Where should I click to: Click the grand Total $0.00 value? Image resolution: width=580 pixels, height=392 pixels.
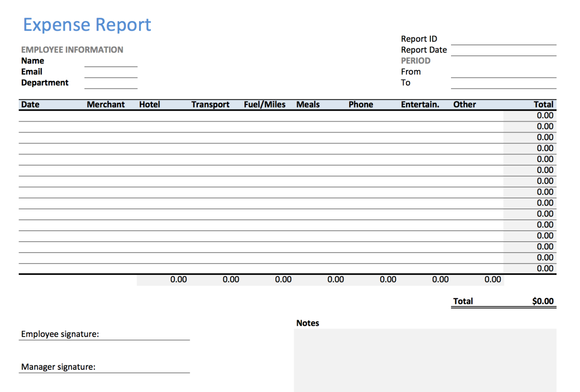543,301
